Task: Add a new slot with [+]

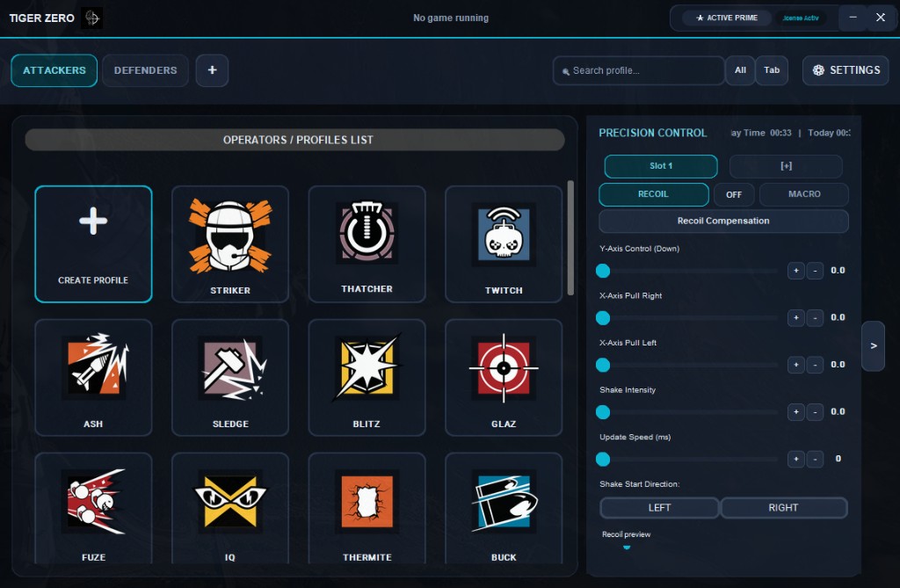Action: click(786, 166)
